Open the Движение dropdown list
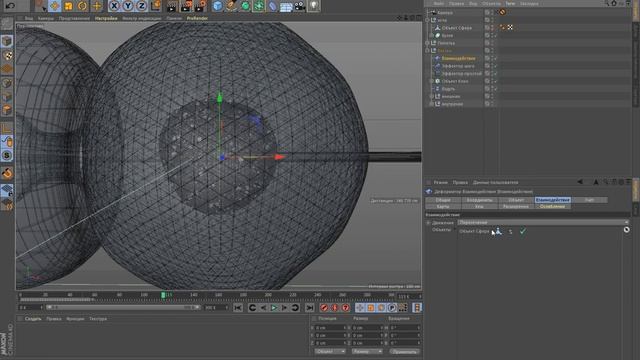The image size is (640, 360). pyautogui.click(x=543, y=222)
